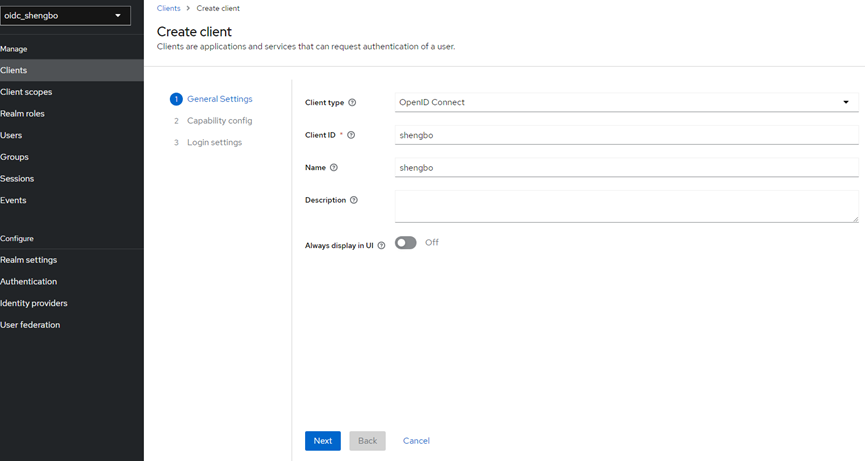The image size is (865, 461).
Task: Go to Realm roles section
Action: [23, 114]
